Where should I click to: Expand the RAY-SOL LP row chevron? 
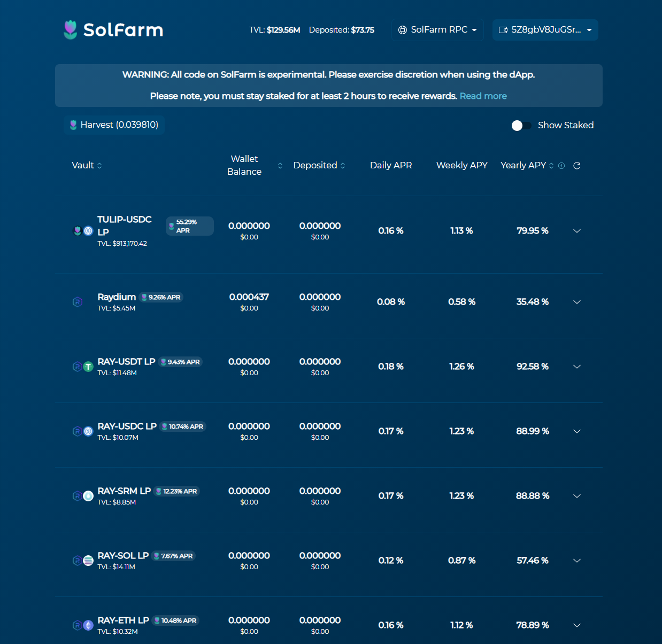577,561
